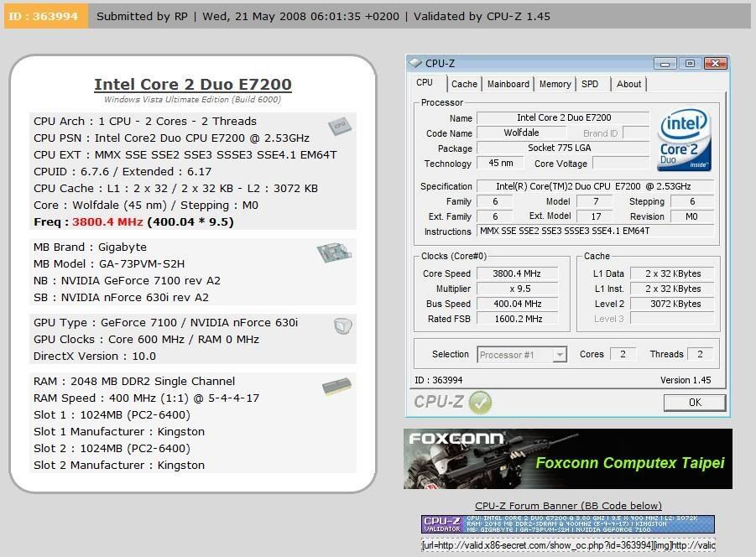
Task: Click the Multiplier value x 9.5
Action: pos(517,289)
